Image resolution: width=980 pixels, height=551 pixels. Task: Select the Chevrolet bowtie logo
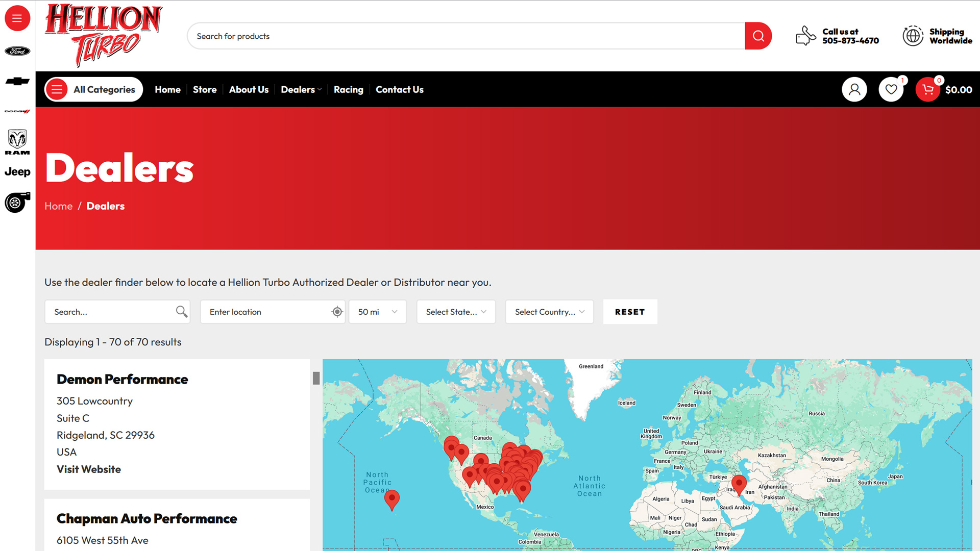pyautogui.click(x=17, y=82)
